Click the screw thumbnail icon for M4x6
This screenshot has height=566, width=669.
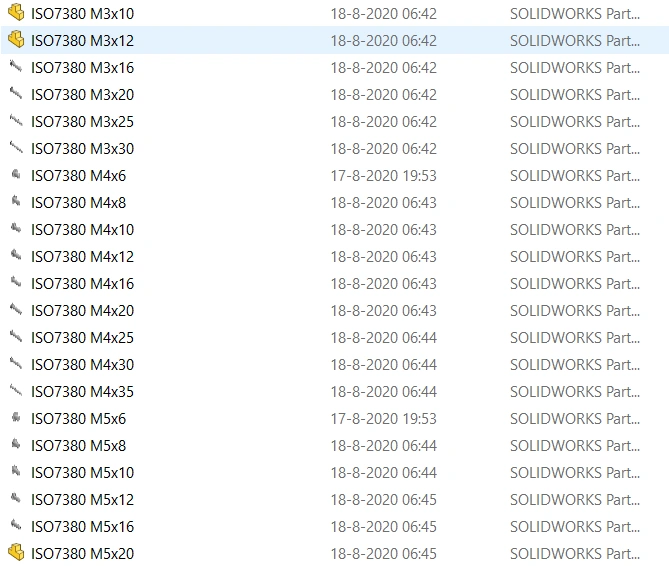coord(16,175)
